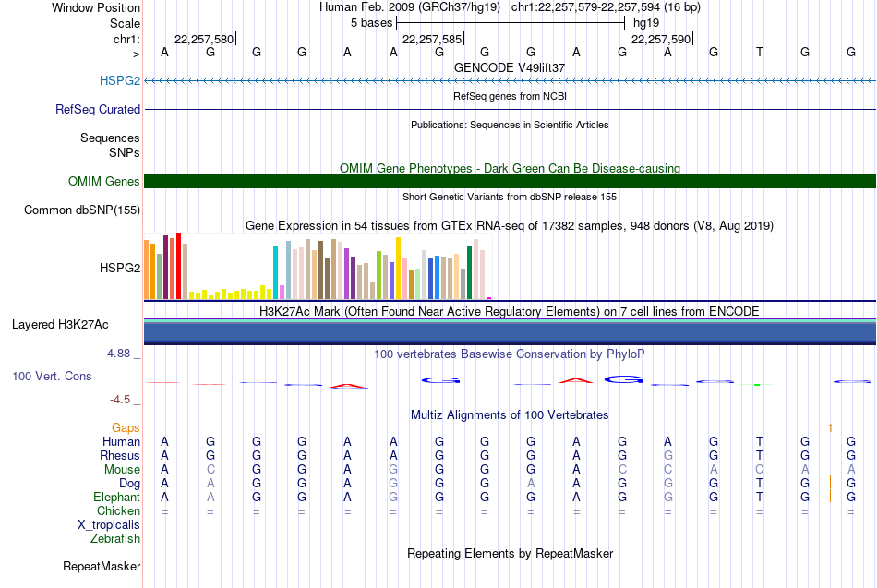
Task: Click the RepeatMasker track label
Action: click(x=102, y=566)
